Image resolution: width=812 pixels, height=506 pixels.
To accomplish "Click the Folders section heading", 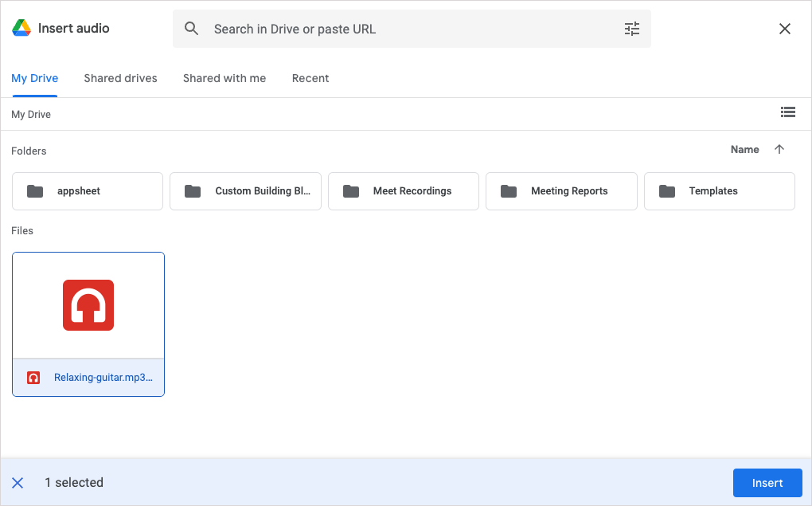I will (x=29, y=151).
